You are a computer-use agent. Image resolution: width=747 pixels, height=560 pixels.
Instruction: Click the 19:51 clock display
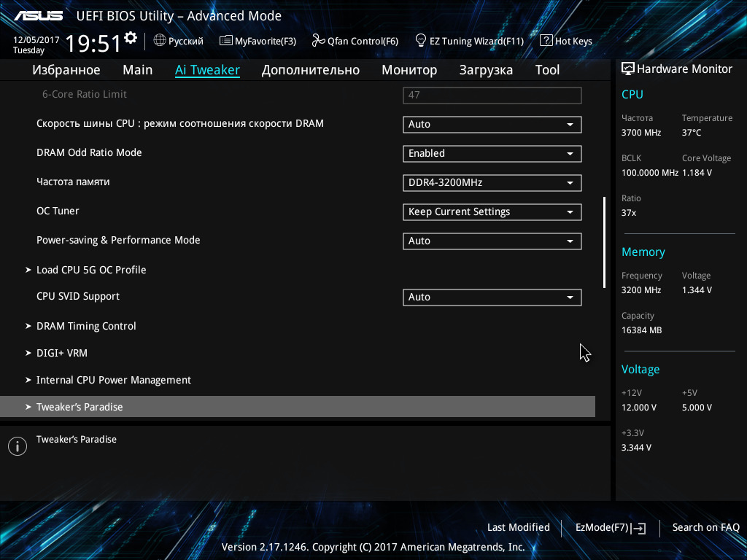[x=93, y=43]
